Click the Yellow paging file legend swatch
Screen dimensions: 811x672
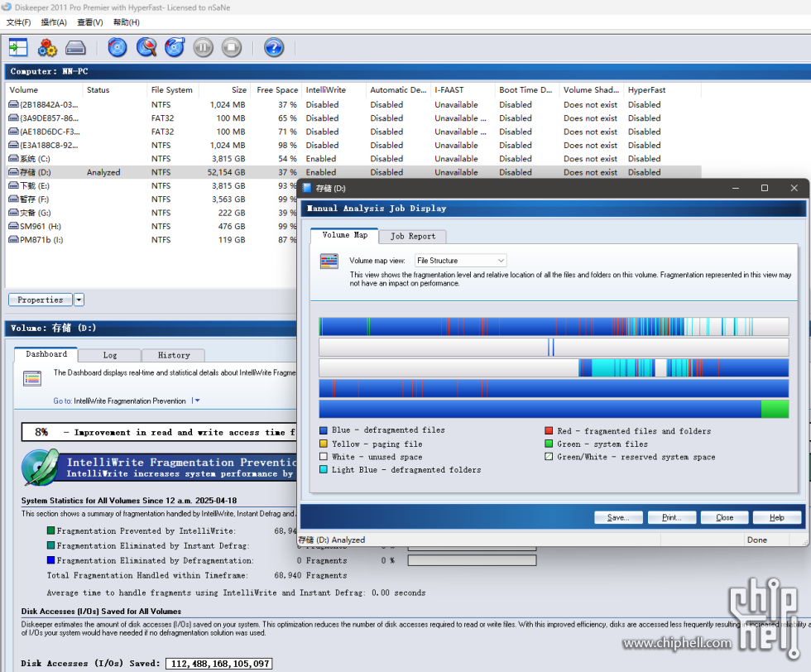[x=324, y=444]
